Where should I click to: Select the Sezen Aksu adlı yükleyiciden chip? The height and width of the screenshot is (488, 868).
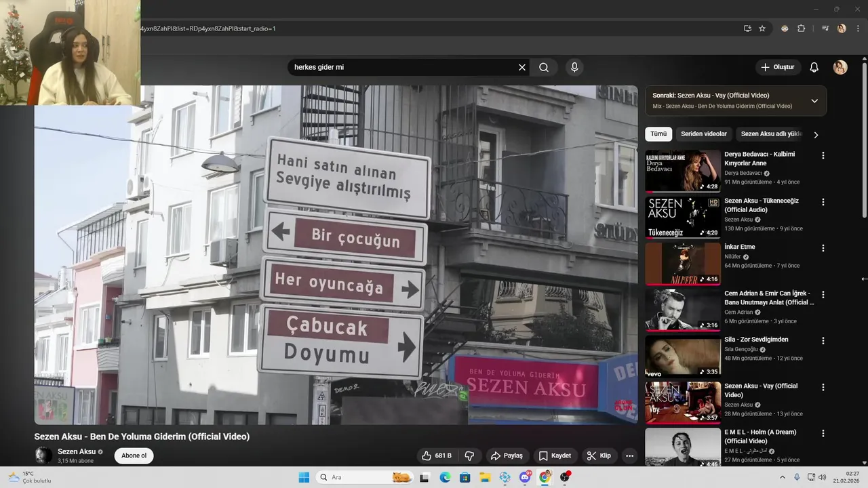pyautogui.click(x=772, y=134)
